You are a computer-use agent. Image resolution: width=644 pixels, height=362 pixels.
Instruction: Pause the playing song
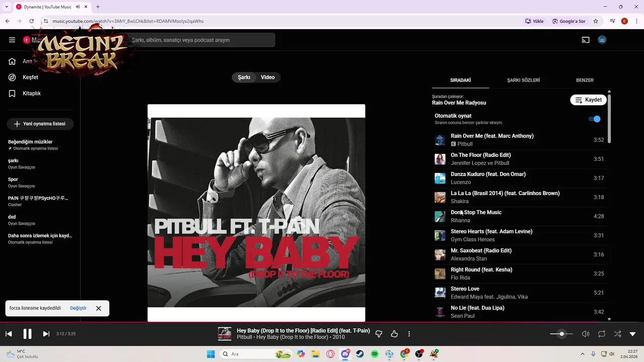[x=27, y=334]
